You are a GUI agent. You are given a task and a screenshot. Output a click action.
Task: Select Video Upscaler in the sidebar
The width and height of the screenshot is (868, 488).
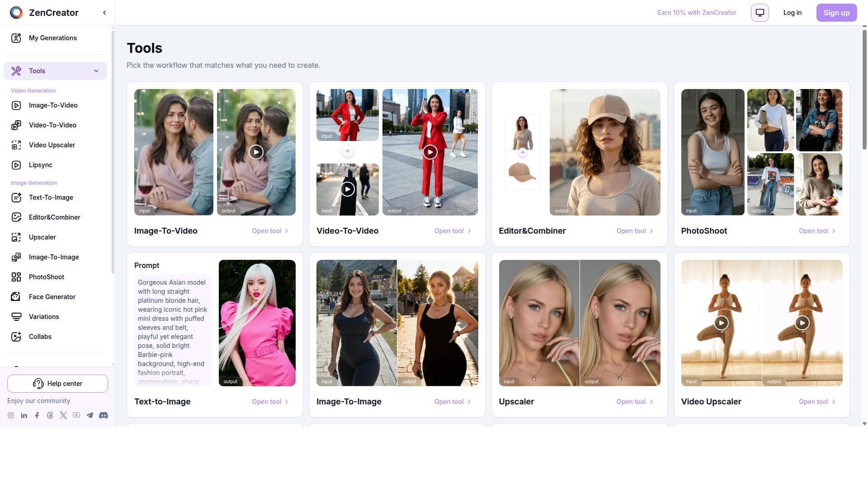52,145
